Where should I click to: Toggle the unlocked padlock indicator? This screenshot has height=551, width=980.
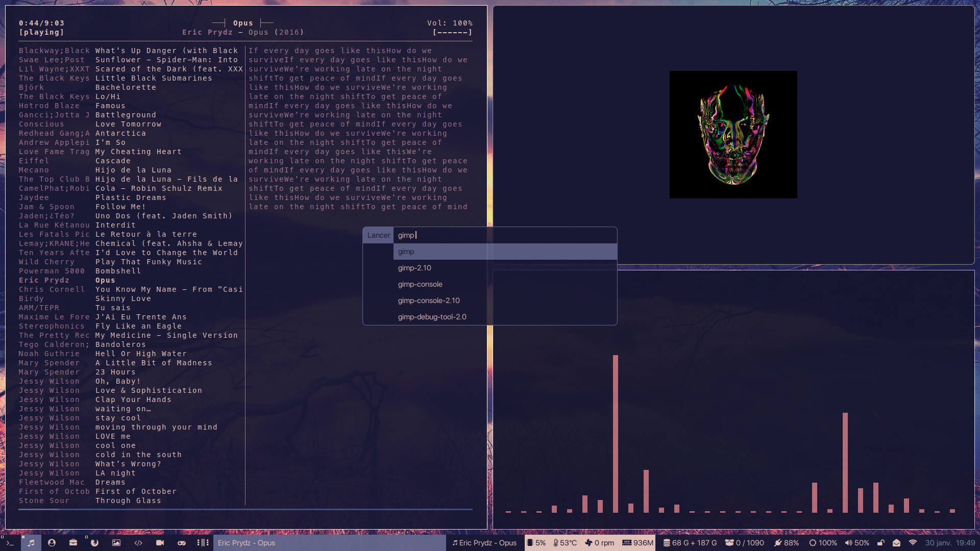(x=881, y=543)
